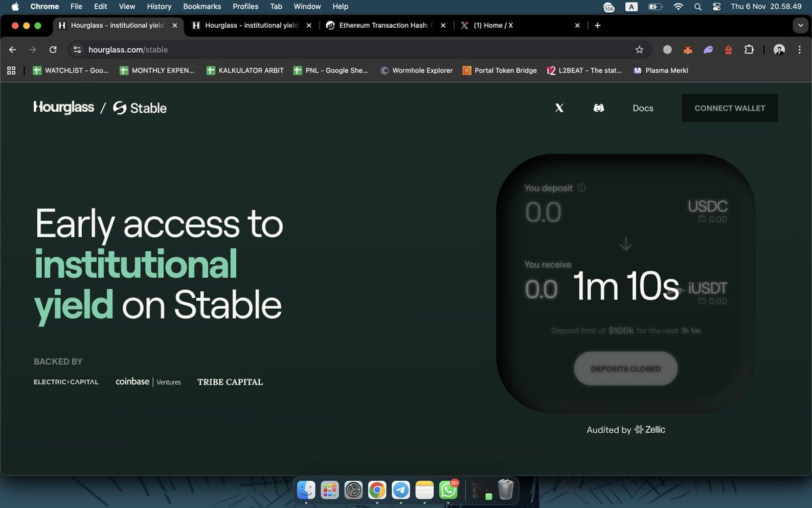Click the info icon beside You deposit
The height and width of the screenshot is (508, 812).
(581, 188)
